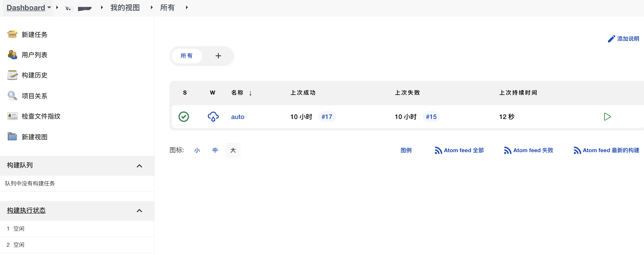Collapse the 构建队列 panel
Screen dimensions: 644x255
point(139,166)
